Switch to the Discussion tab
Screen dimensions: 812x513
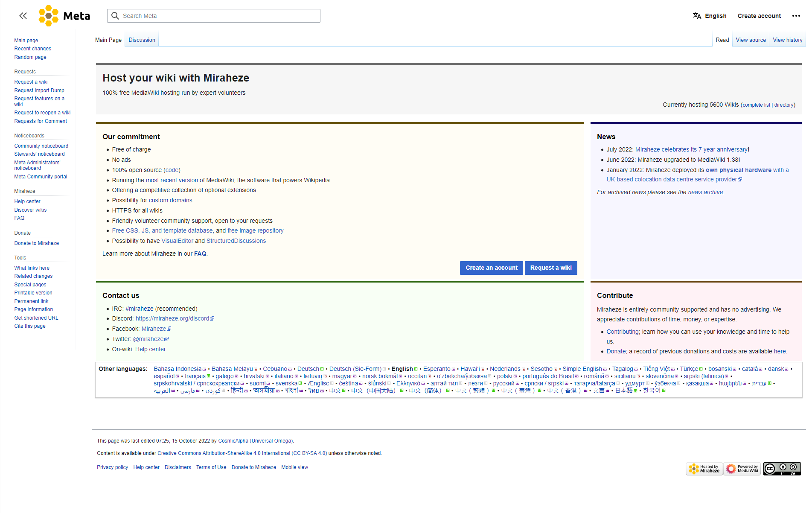pyautogui.click(x=142, y=40)
